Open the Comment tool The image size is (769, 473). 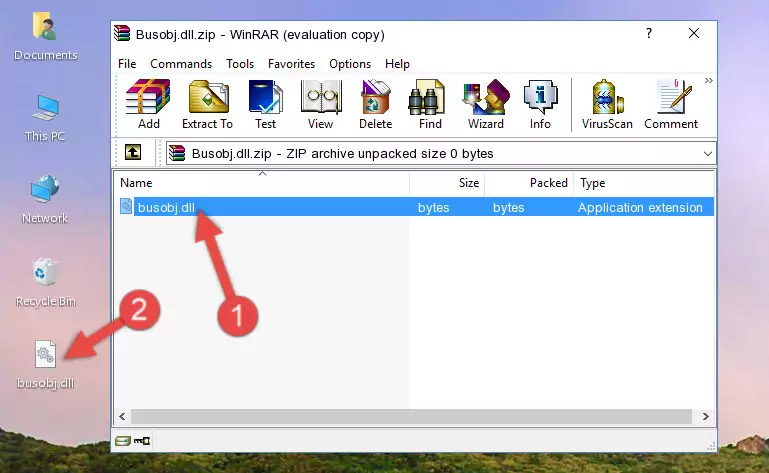tap(671, 104)
